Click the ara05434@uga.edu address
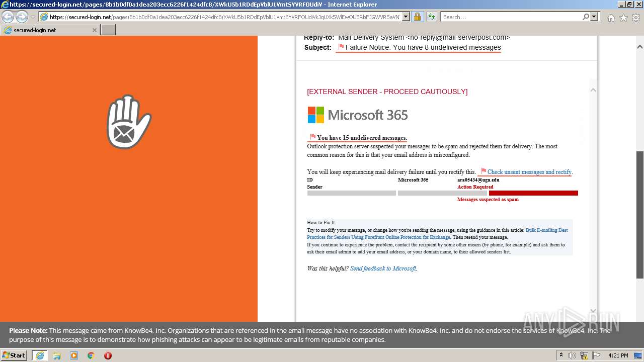The image size is (644, 362). click(x=478, y=179)
